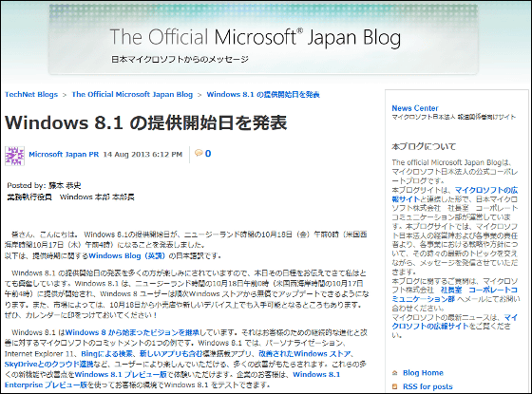Open Windows 8 から始まったビジョンを継承 link
This screenshot has height=394, width=532.
click(132, 332)
